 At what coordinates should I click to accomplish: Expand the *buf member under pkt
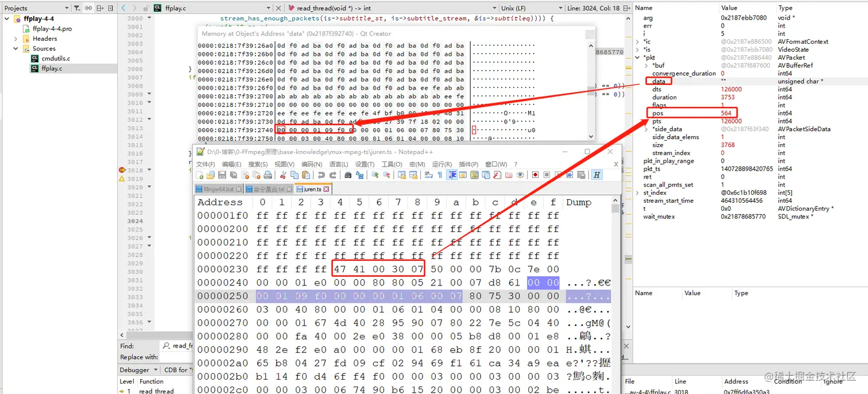point(647,65)
